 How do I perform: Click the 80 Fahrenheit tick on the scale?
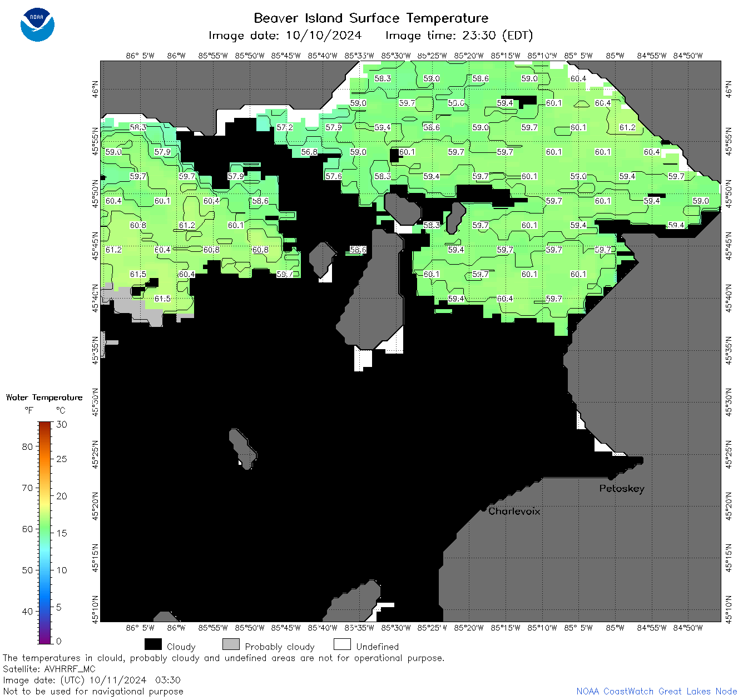[27, 446]
